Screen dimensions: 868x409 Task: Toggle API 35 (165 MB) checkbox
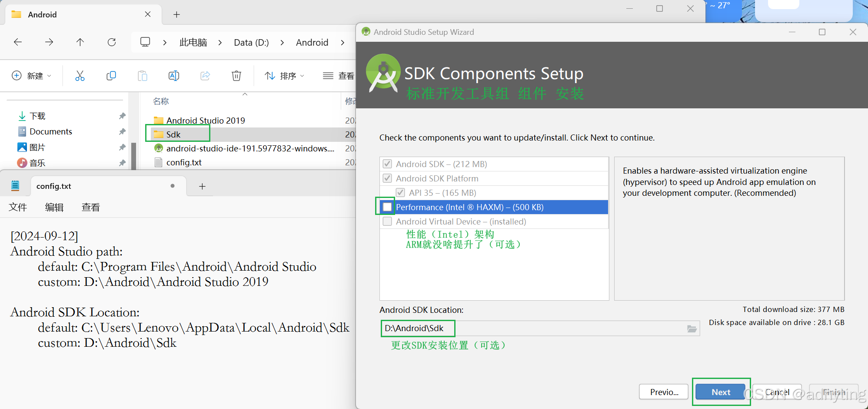(x=400, y=193)
